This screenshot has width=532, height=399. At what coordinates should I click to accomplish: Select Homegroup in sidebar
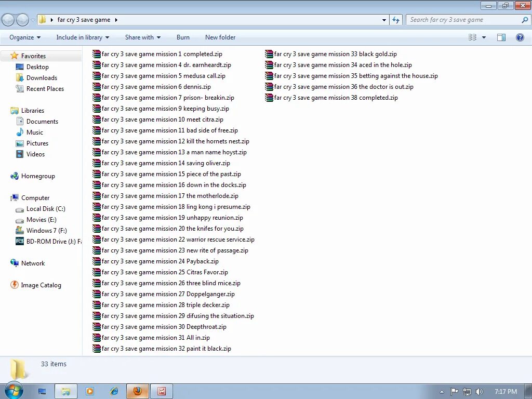38,176
